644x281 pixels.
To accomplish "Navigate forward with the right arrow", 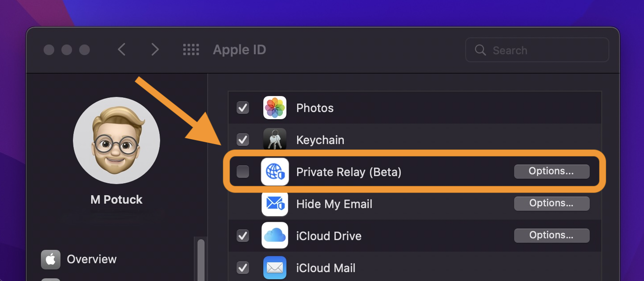I will [x=154, y=49].
